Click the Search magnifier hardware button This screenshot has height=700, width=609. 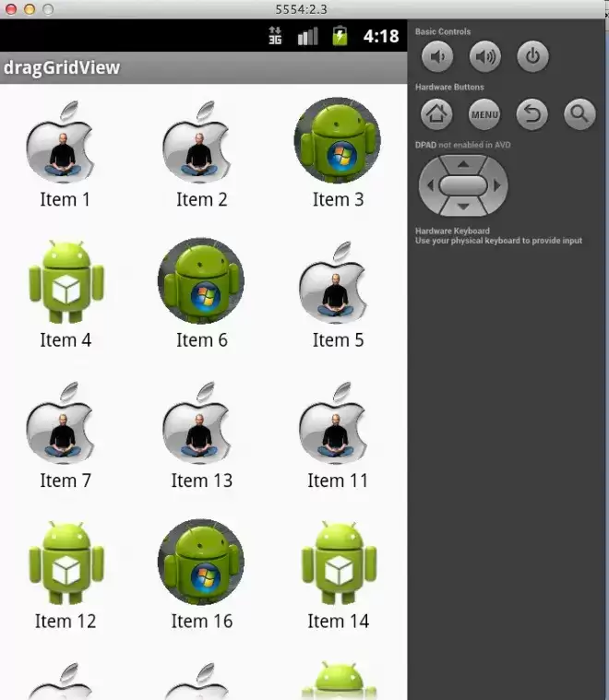[579, 114]
